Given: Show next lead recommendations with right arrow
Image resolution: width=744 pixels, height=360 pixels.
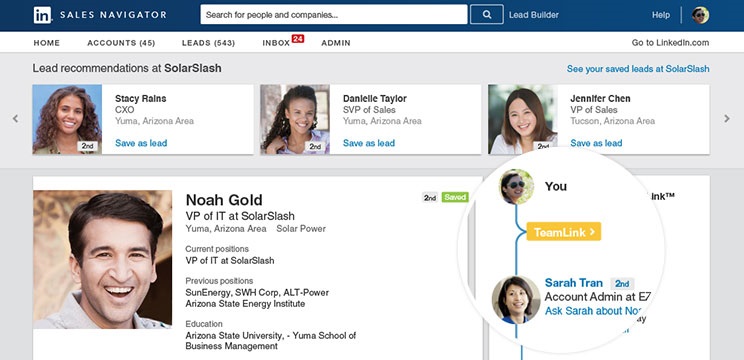Looking at the screenshot, I should (x=727, y=119).
